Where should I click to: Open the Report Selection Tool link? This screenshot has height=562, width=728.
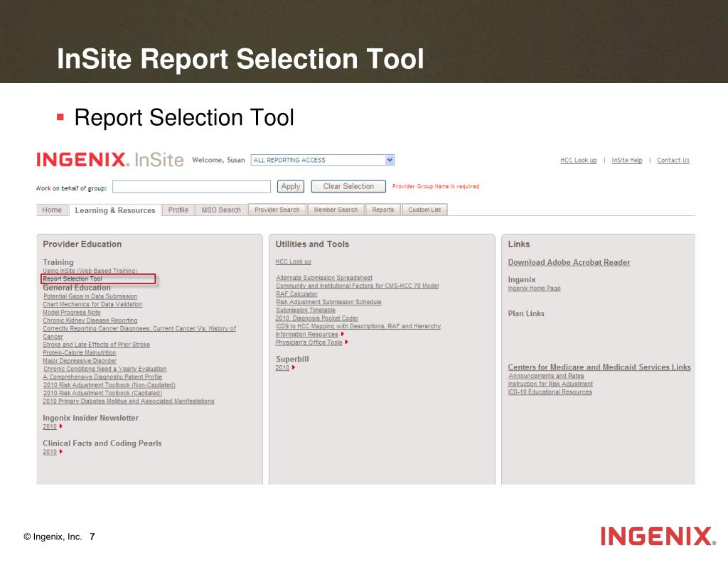[73, 279]
